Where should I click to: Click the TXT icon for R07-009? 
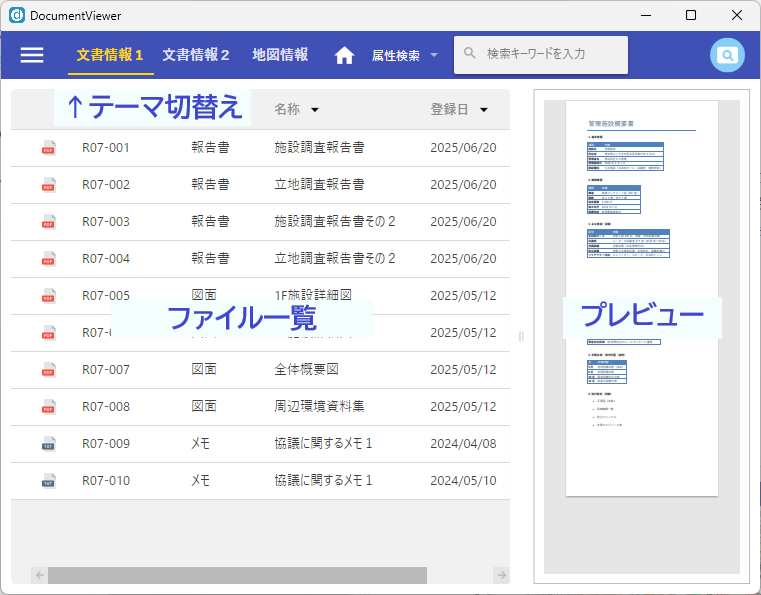click(49, 444)
